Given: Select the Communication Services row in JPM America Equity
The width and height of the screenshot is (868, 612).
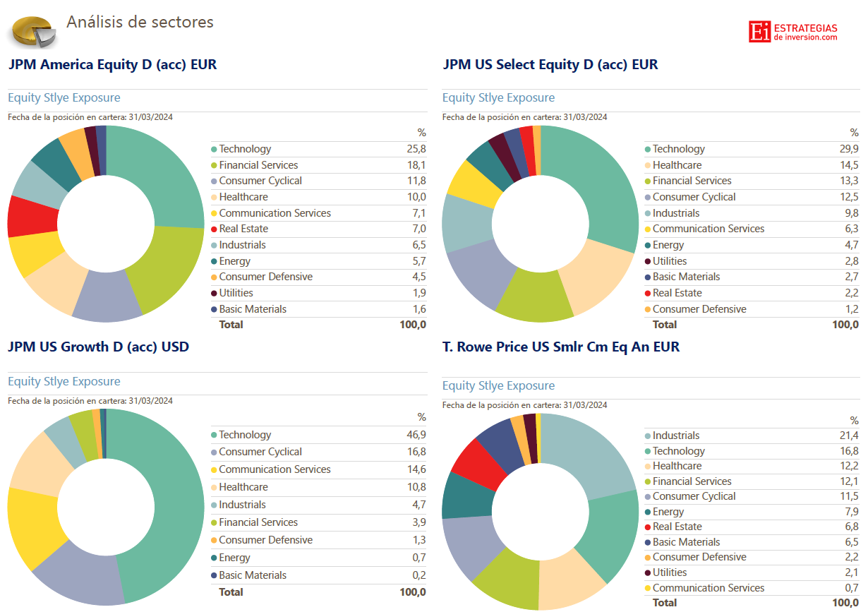Looking at the screenshot, I should pyautogui.click(x=318, y=213).
